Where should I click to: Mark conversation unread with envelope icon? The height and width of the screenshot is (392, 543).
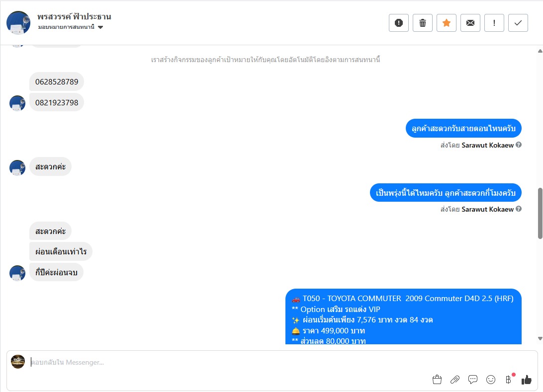pyautogui.click(x=470, y=23)
